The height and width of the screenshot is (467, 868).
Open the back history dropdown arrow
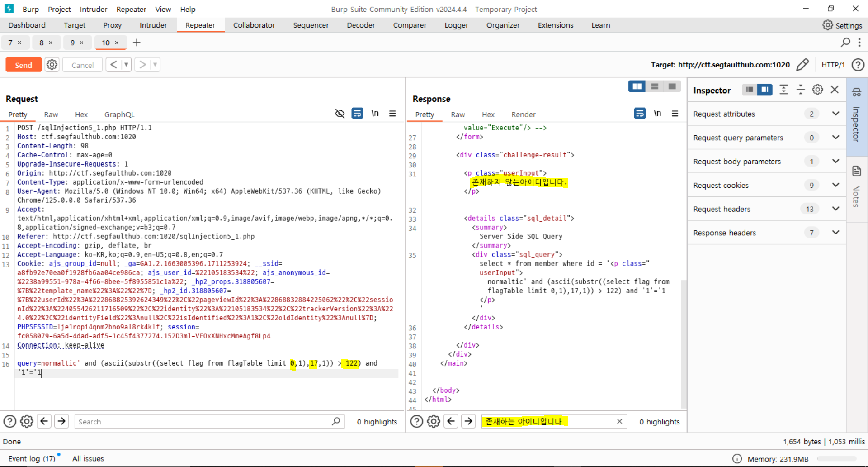tap(126, 65)
